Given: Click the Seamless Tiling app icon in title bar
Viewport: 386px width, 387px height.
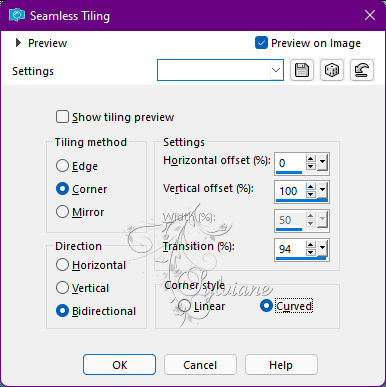Looking at the screenshot, I should [17, 15].
